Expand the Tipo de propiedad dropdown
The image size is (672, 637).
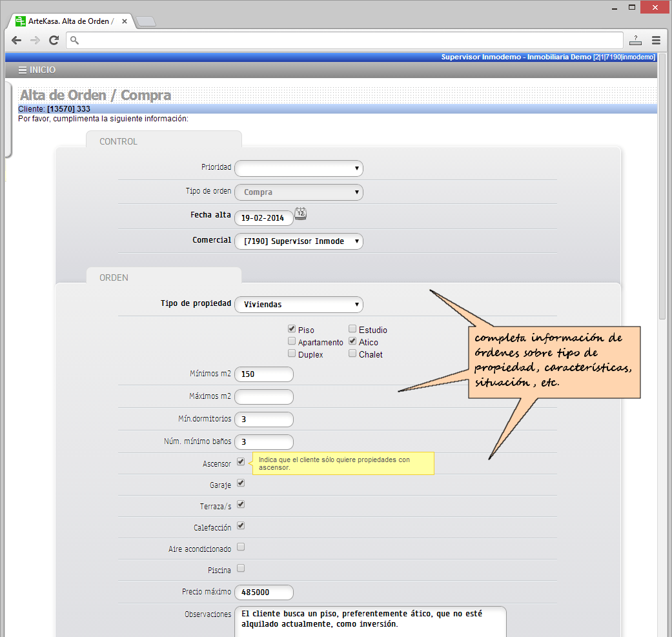[x=298, y=305]
